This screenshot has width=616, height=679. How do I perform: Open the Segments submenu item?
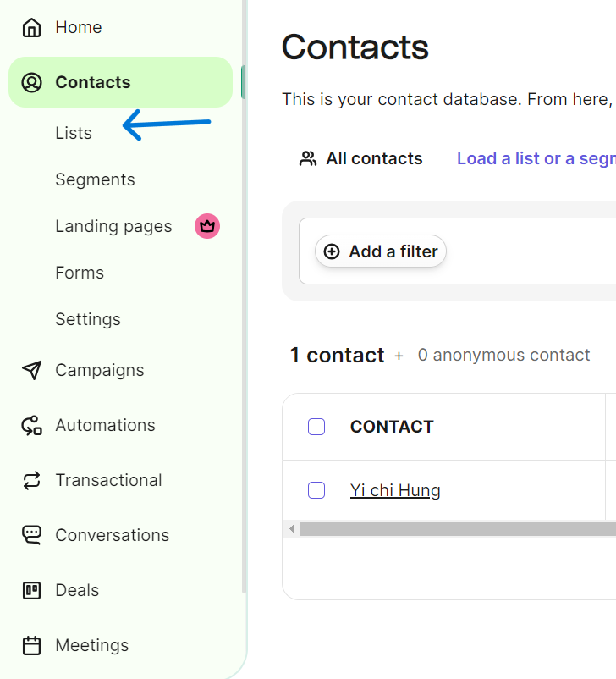click(x=95, y=179)
